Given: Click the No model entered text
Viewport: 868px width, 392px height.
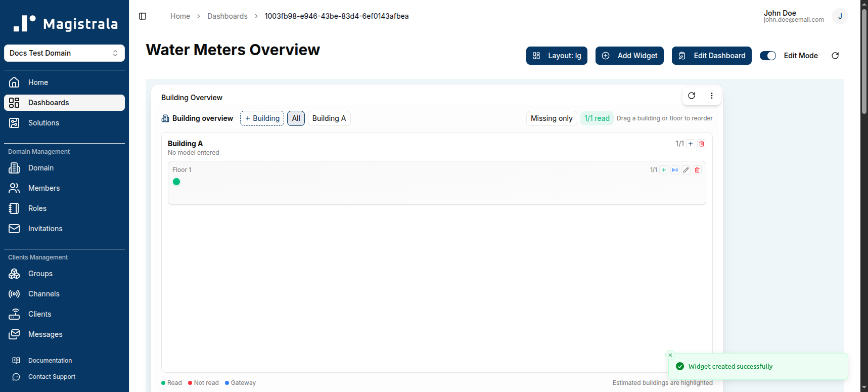Looking at the screenshot, I should pyautogui.click(x=194, y=153).
